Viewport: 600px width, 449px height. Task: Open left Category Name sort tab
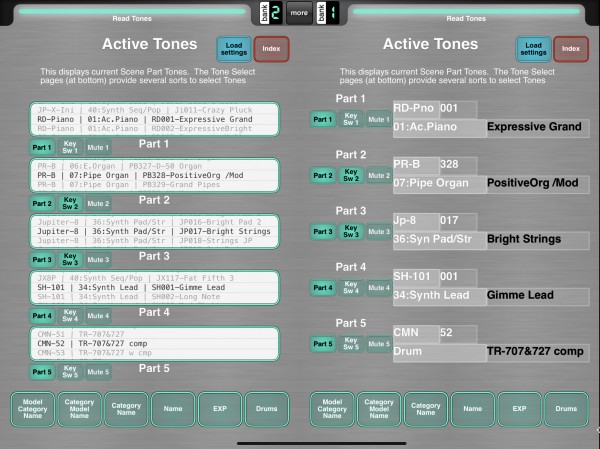126,409
